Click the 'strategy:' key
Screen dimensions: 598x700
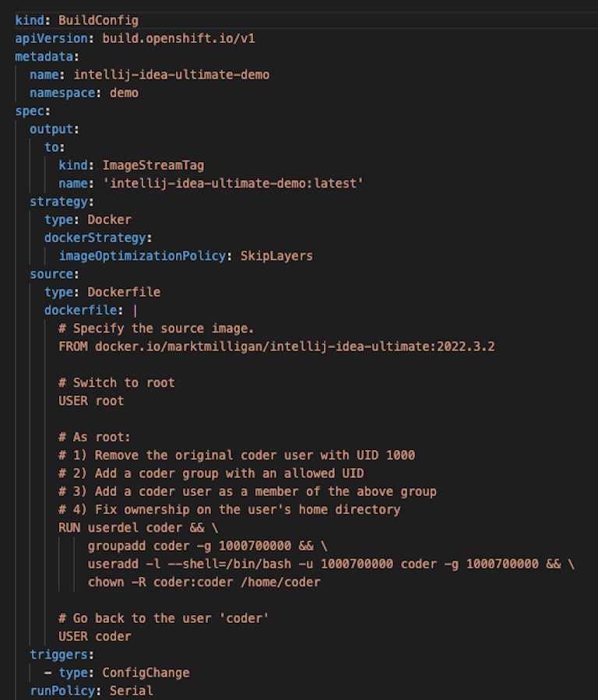(x=62, y=201)
